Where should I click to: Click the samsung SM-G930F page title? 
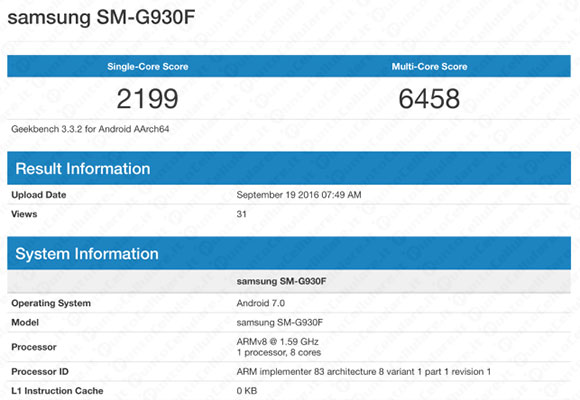click(x=101, y=17)
